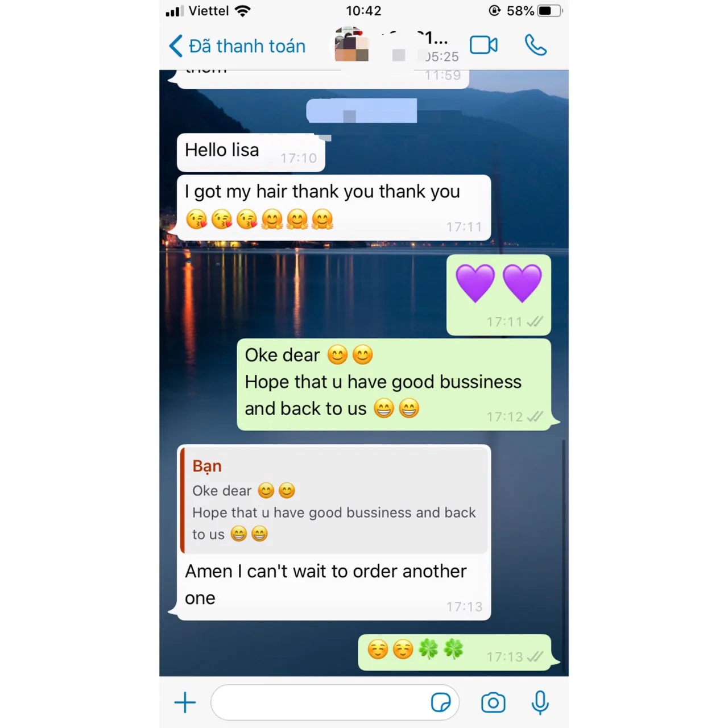Tap the sent "Oke dear" green message bubble
This screenshot has width=728, height=728.
point(394,384)
